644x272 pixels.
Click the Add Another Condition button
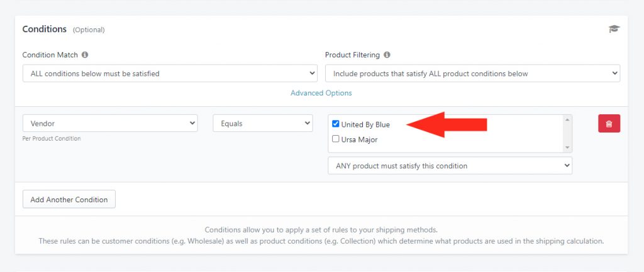(69, 199)
